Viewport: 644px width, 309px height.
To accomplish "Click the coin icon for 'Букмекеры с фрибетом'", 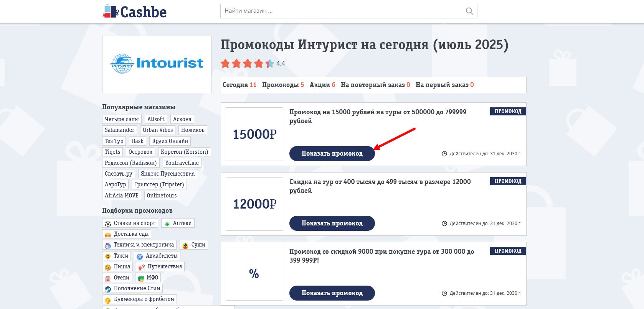I will click(x=108, y=300).
